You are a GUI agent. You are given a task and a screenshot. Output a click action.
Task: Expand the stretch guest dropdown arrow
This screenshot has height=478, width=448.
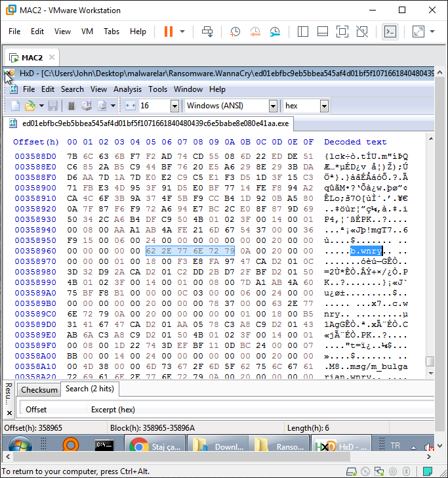click(432, 32)
